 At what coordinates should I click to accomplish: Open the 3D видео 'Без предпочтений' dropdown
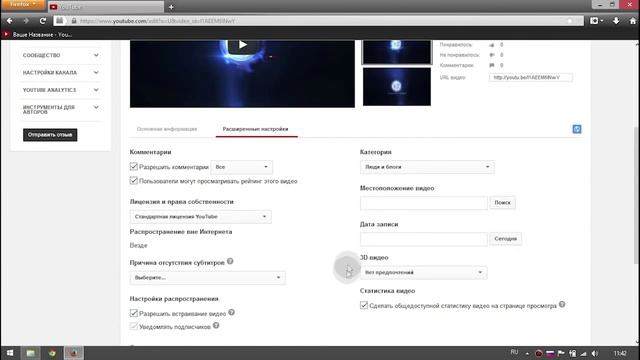423,272
